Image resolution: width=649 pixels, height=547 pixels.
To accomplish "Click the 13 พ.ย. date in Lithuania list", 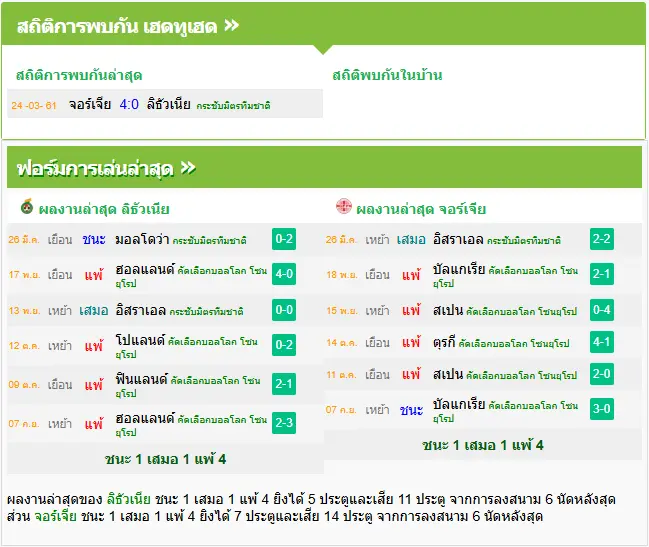I will (24, 311).
